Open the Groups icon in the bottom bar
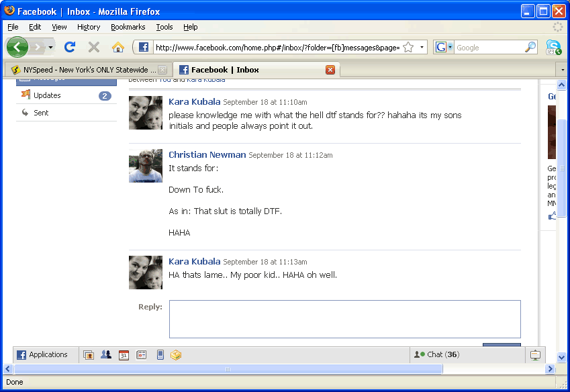The width and height of the screenshot is (570, 392). click(106, 354)
